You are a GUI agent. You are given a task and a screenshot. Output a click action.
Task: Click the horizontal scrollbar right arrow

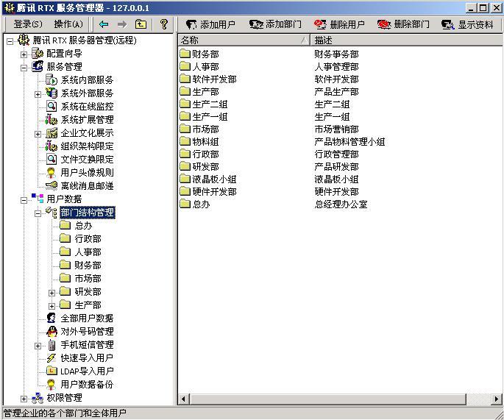point(497,399)
